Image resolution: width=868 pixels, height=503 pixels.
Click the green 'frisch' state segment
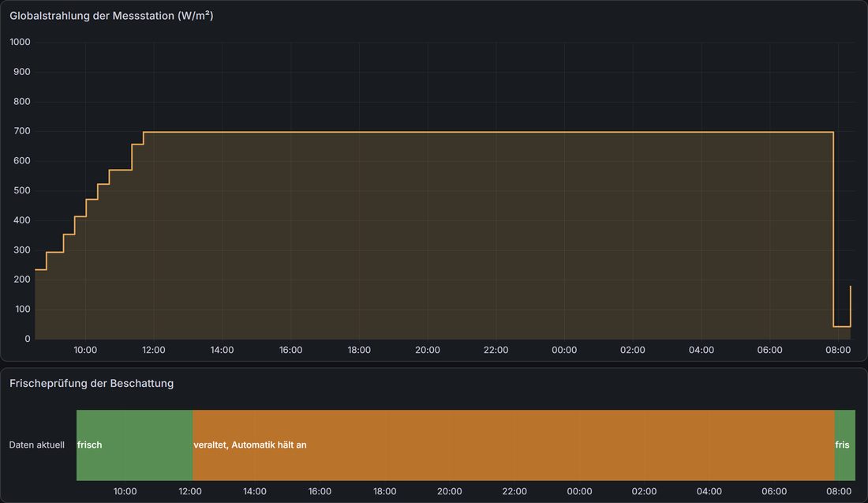point(134,445)
